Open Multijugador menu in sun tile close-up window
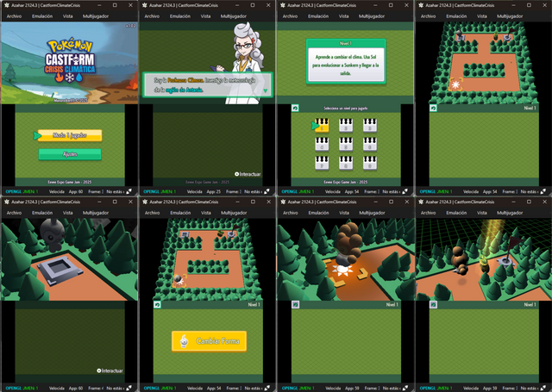552x392 pixels. click(372, 213)
